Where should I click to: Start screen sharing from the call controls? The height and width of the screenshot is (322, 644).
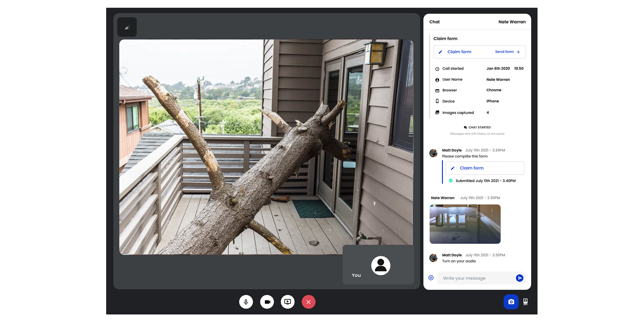(288, 302)
